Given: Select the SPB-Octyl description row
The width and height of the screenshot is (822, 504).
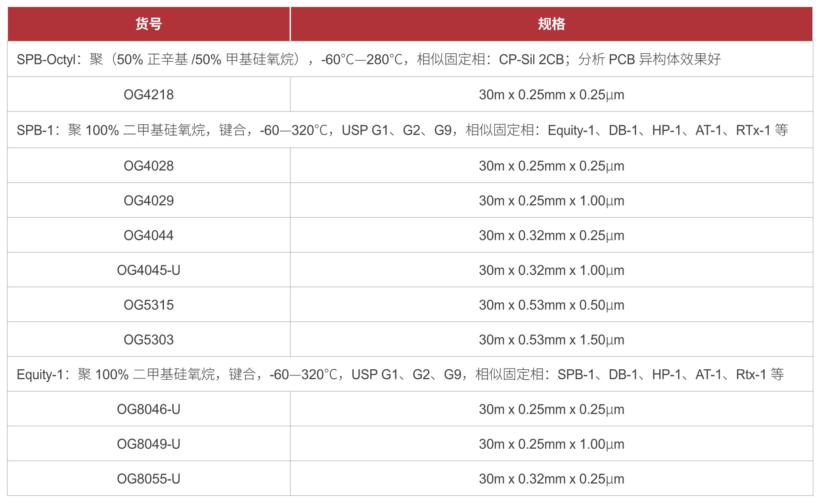Looking at the screenshot, I should (368, 59).
